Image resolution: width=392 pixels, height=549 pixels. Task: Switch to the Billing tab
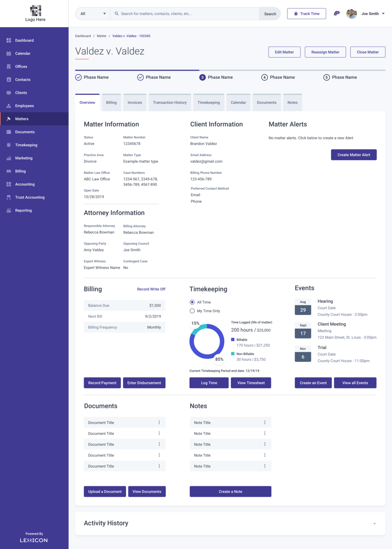pyautogui.click(x=111, y=103)
